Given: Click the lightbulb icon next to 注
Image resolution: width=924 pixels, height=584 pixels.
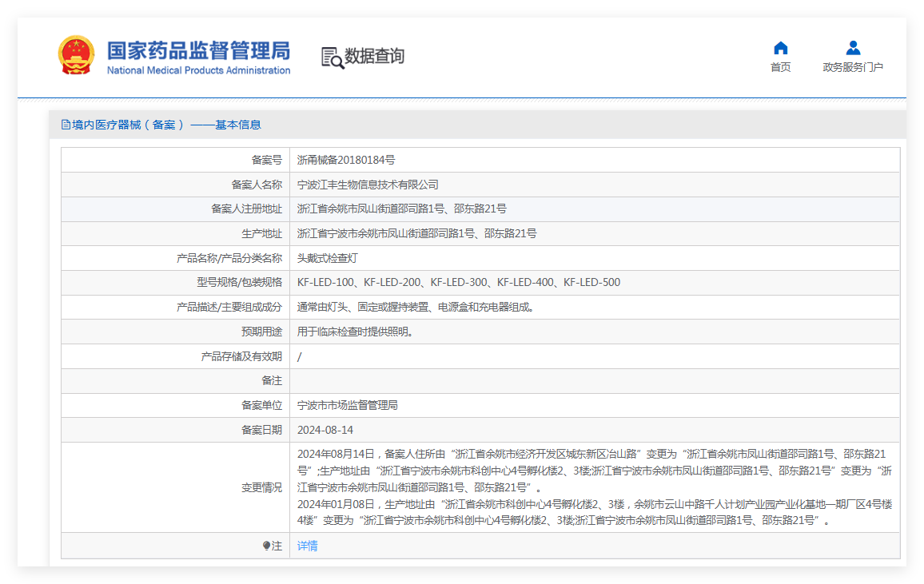Looking at the screenshot, I should click(266, 546).
